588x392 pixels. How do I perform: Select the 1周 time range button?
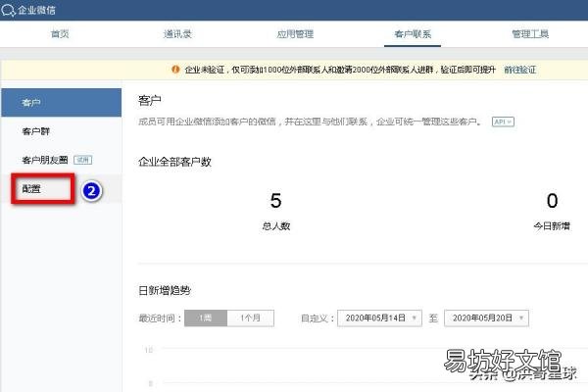(206, 318)
